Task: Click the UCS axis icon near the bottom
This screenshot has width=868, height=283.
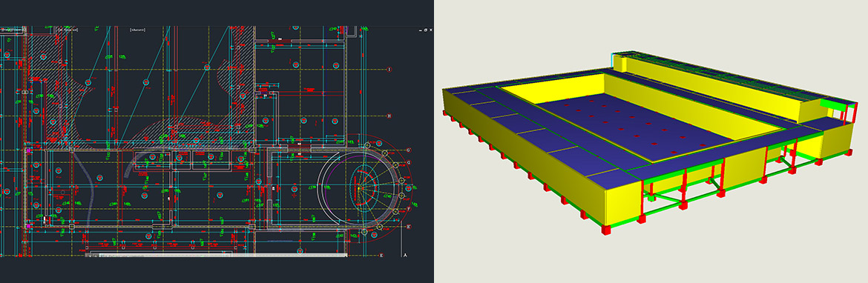Action: 406,255
